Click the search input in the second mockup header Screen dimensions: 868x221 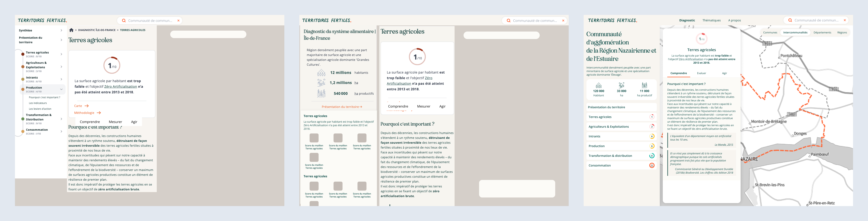pyautogui.click(x=534, y=21)
